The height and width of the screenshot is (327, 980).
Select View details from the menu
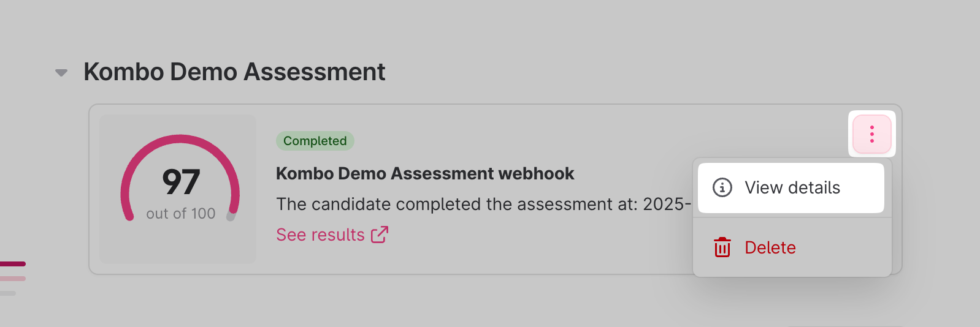[x=792, y=187]
